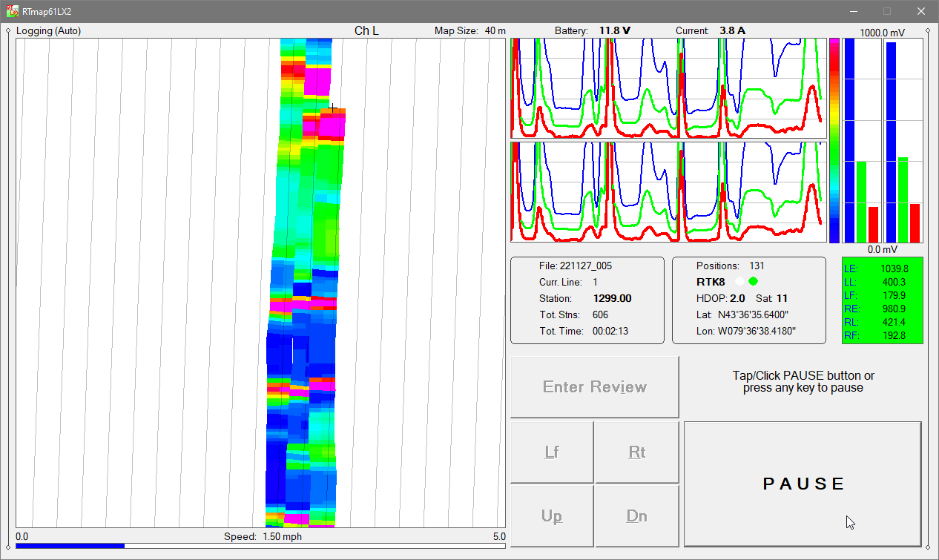This screenshot has width=939, height=560.
Task: Click the LF value 179.9
Action: pyautogui.click(x=896, y=295)
